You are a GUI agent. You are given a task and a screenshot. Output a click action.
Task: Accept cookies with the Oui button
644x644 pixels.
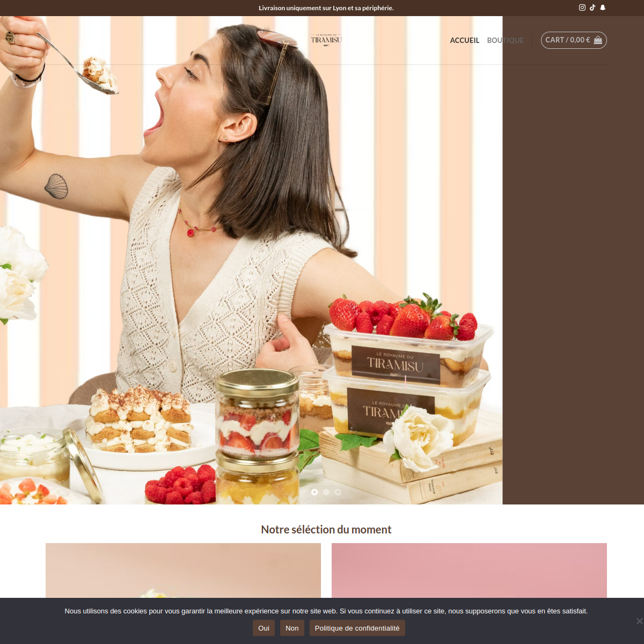(x=264, y=628)
